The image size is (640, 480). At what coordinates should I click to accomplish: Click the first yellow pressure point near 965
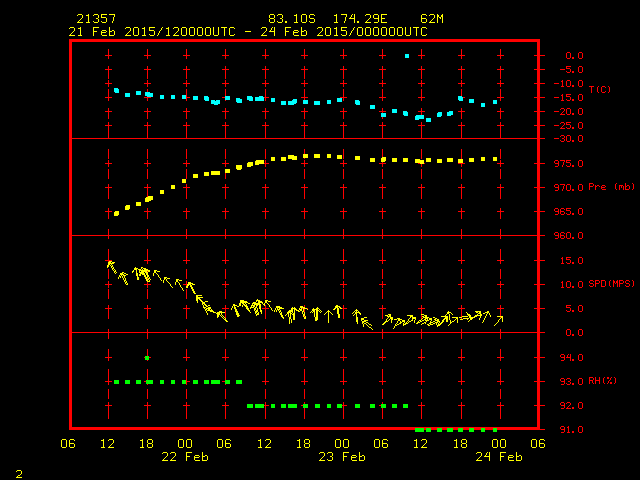click(116, 213)
